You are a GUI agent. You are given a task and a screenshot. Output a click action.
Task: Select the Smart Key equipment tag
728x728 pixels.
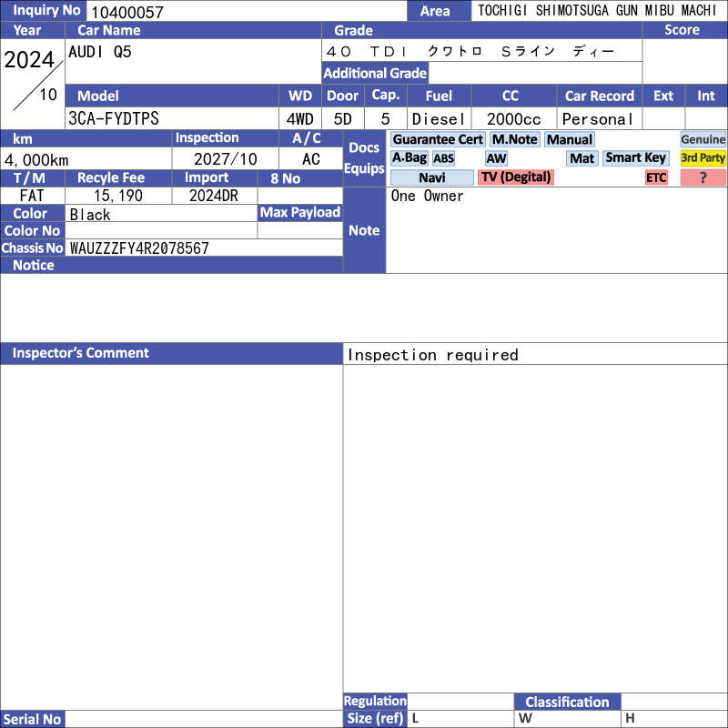pyautogui.click(x=635, y=157)
